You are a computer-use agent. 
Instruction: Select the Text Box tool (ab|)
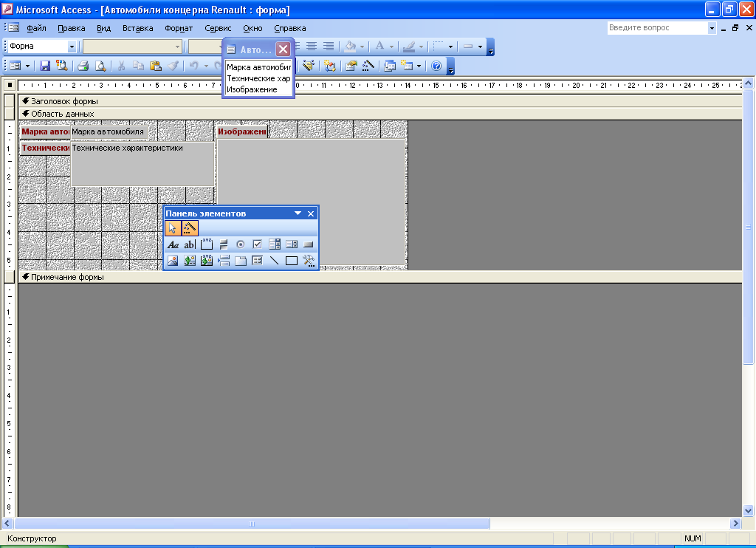(190, 244)
